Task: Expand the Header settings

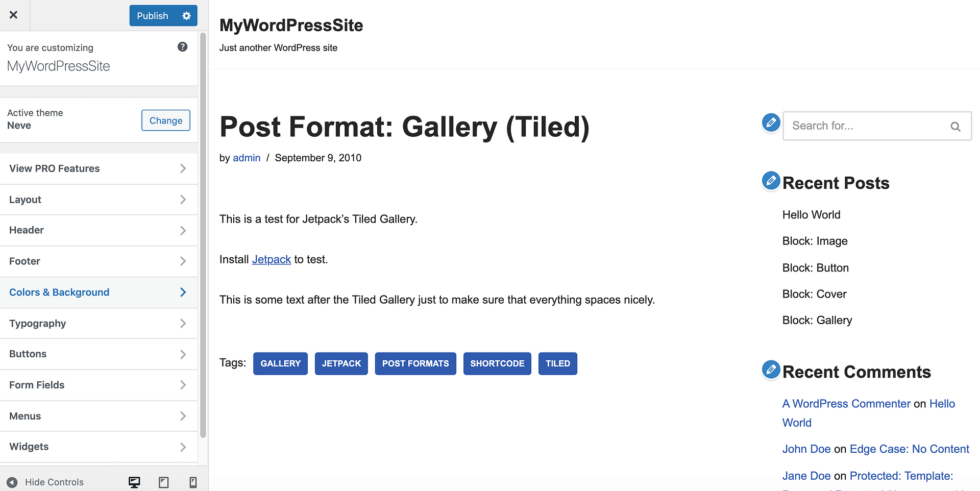Action: 99,230
